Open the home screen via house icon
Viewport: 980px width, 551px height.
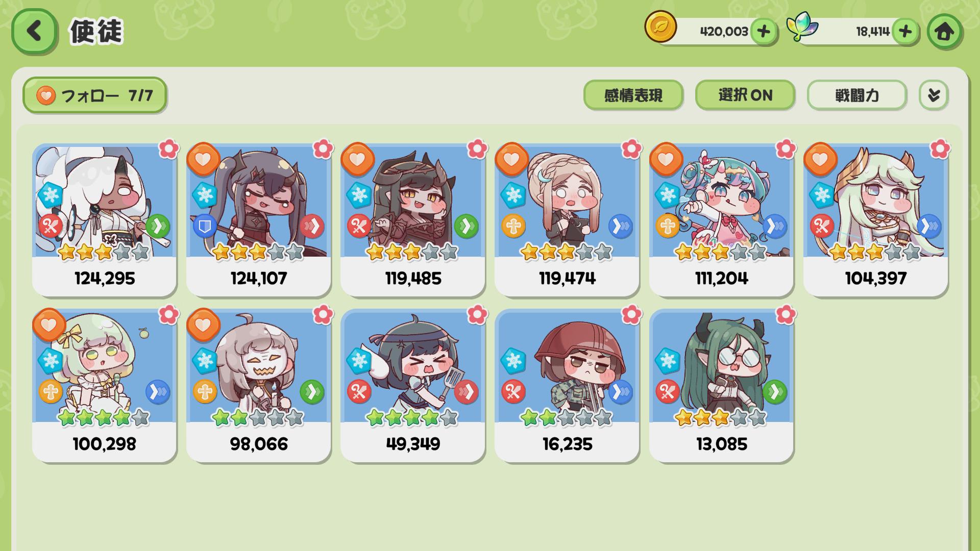tap(944, 32)
